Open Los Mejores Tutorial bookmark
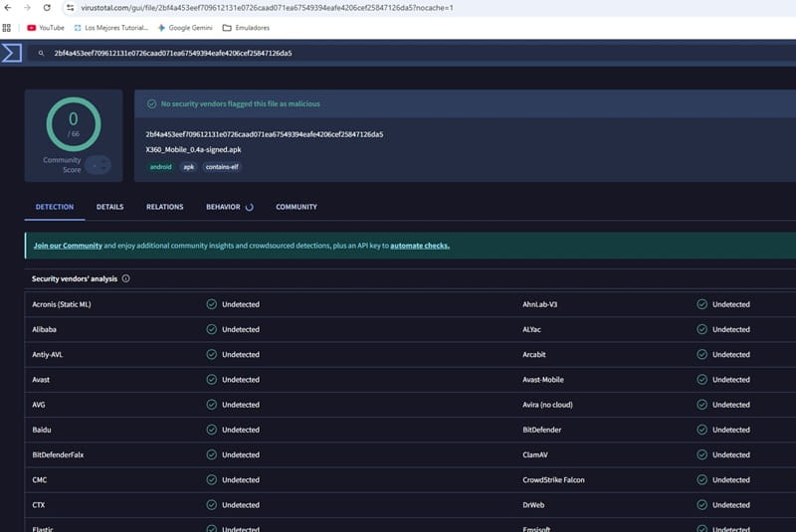The image size is (796, 532). point(109,28)
